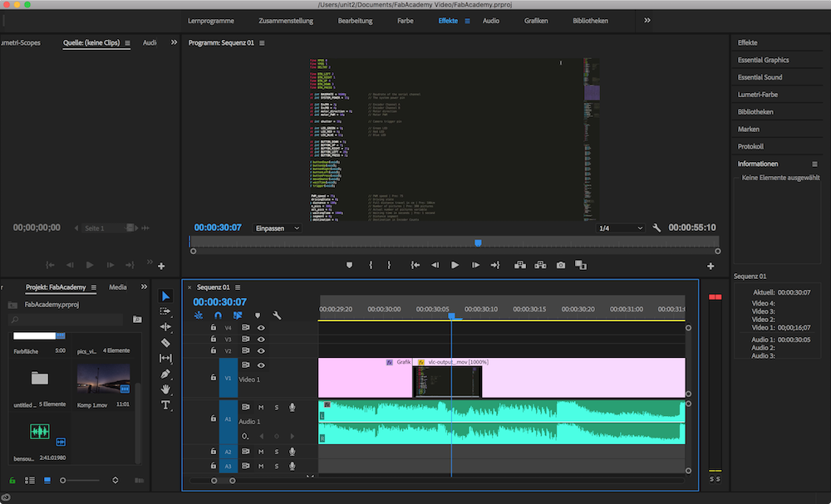Open Essential Sound panel
This screenshot has width=831, height=504.
pos(760,77)
